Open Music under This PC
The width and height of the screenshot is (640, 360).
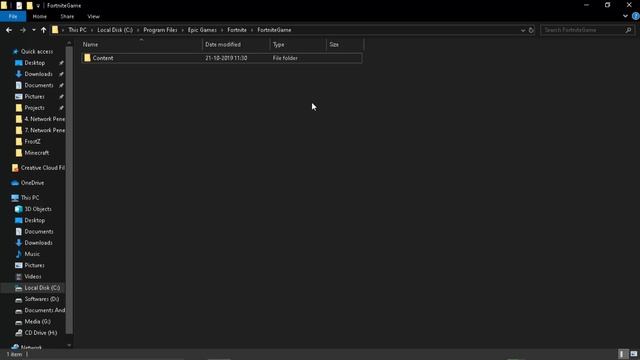tap(32, 254)
